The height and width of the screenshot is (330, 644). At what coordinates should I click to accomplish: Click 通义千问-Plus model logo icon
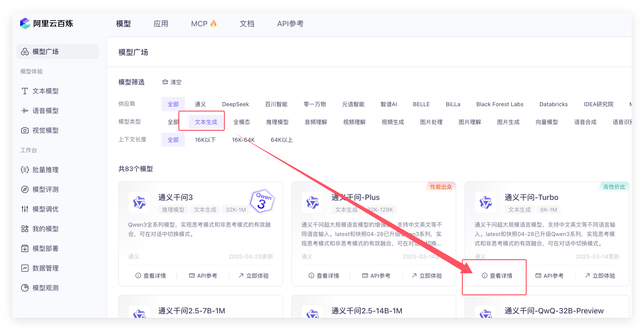(x=313, y=202)
